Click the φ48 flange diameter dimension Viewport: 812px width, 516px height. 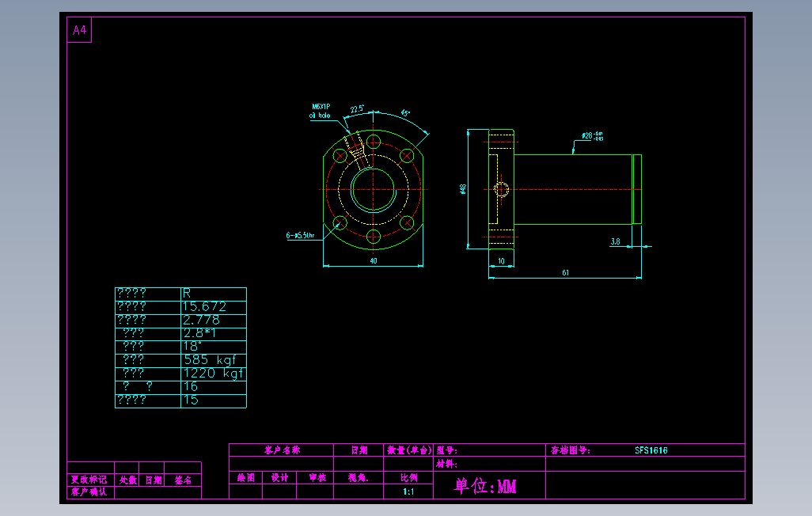point(463,189)
